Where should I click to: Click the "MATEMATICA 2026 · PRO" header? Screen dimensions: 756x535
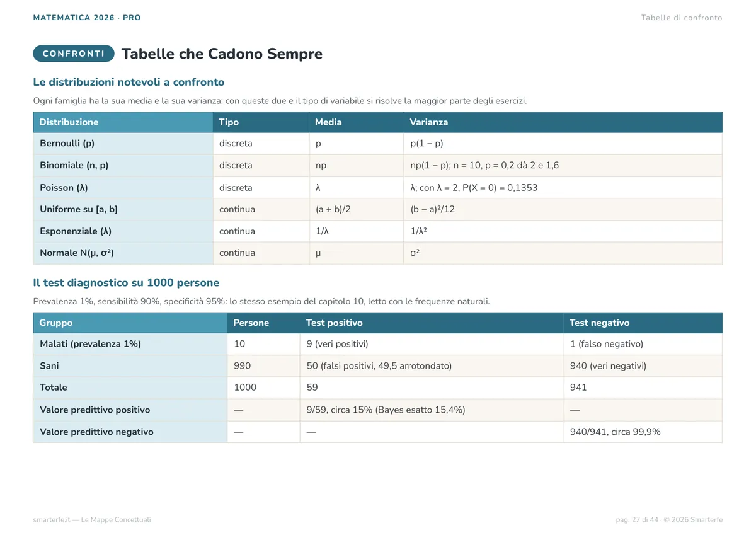click(x=87, y=18)
